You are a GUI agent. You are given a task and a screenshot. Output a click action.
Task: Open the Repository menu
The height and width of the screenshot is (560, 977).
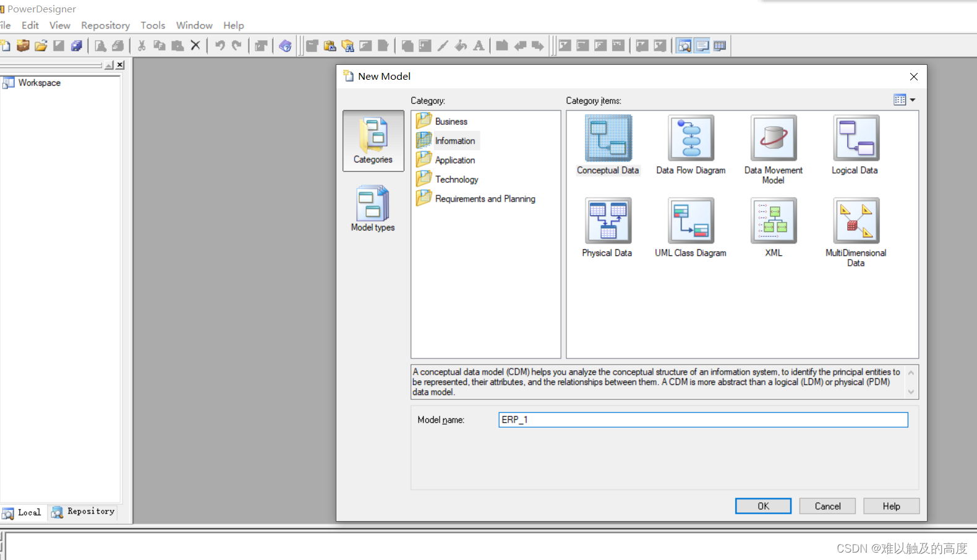[106, 25]
